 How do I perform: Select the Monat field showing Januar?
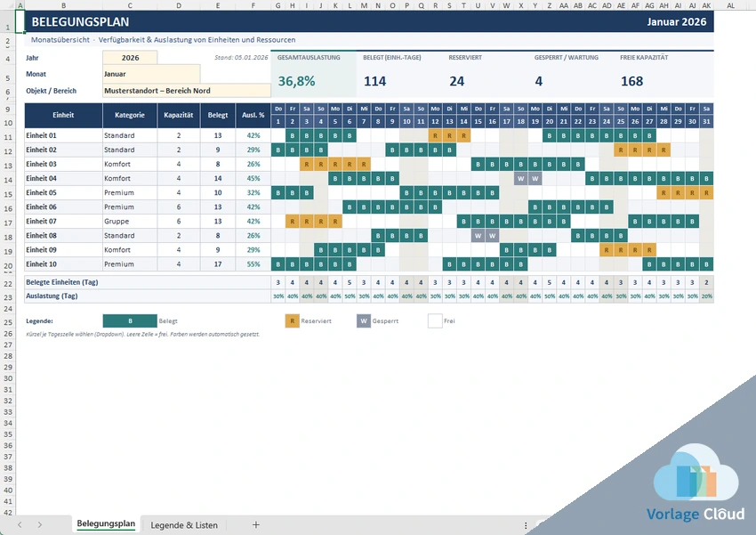151,74
